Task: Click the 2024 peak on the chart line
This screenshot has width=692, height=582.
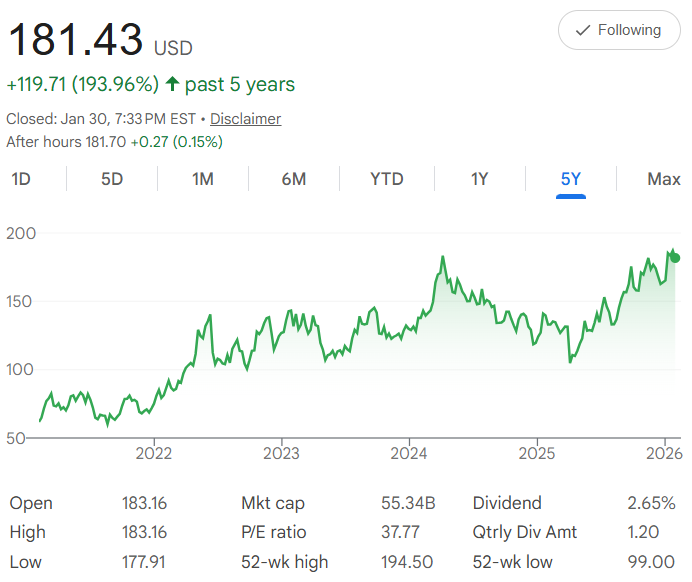Action: pyautogui.click(x=442, y=258)
